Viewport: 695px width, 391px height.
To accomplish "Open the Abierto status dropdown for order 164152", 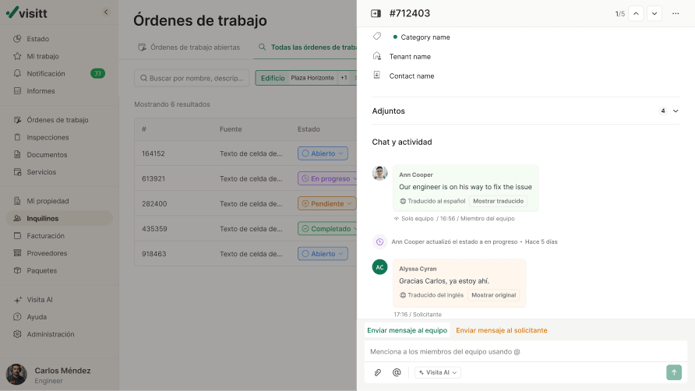I will tap(323, 153).
